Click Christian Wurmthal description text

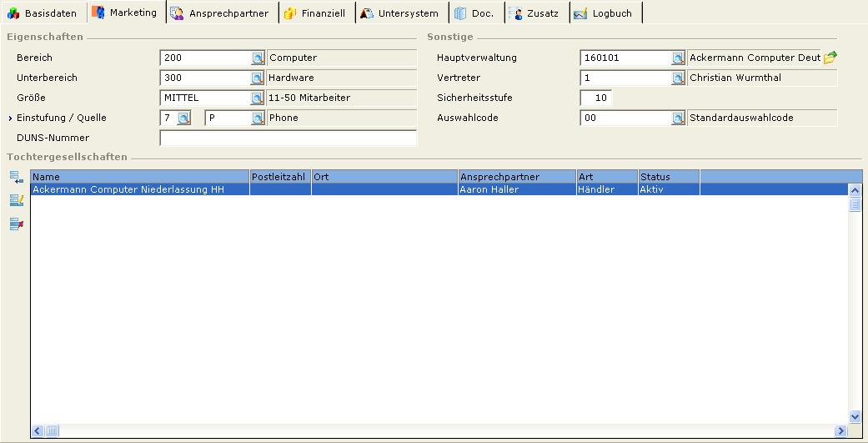[x=735, y=78]
